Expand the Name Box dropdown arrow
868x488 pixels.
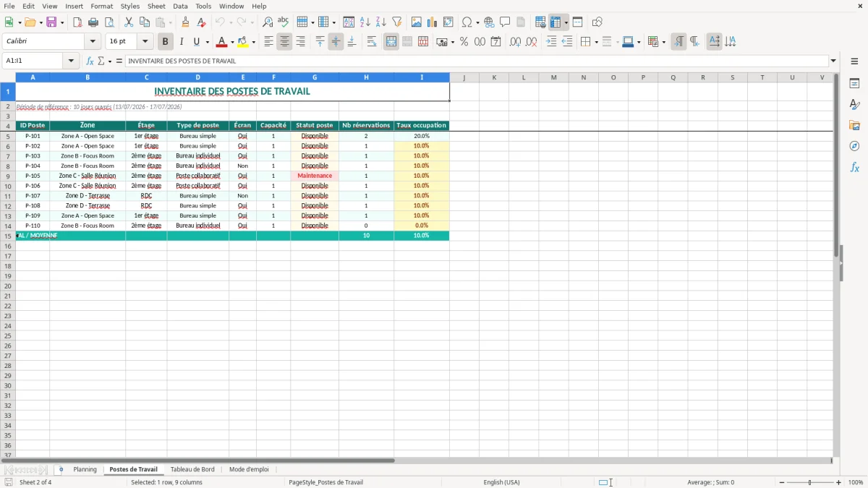pyautogui.click(x=71, y=61)
